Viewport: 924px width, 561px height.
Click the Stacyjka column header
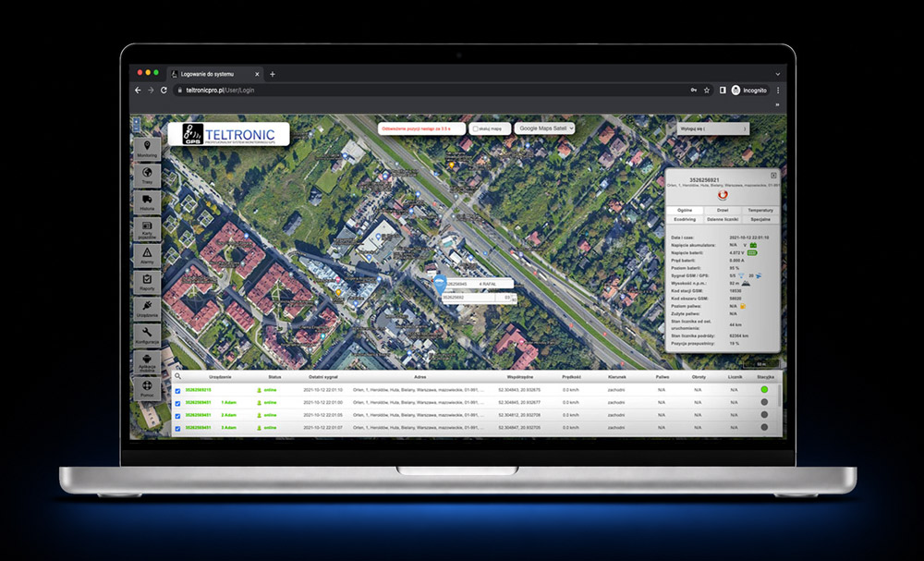765,376
